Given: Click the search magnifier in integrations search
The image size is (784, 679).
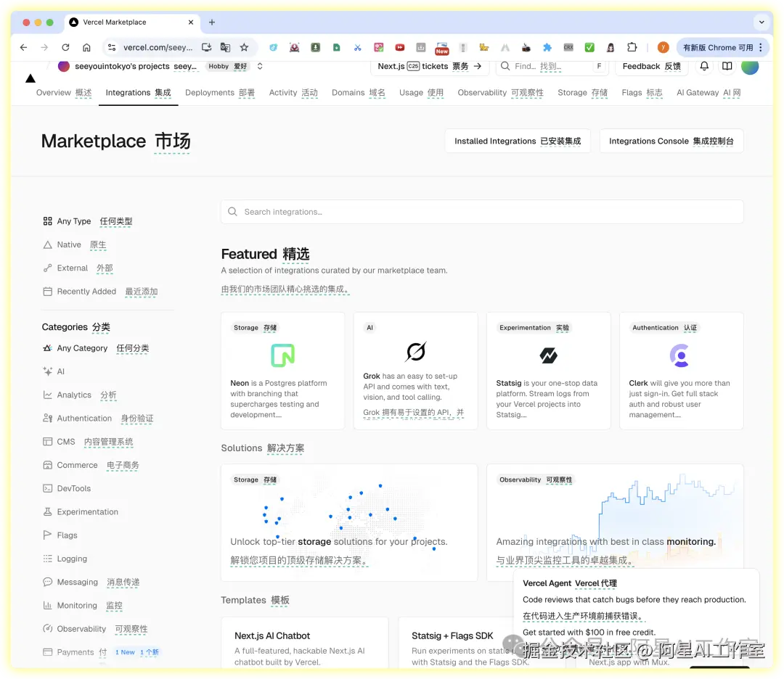Looking at the screenshot, I should [x=232, y=212].
